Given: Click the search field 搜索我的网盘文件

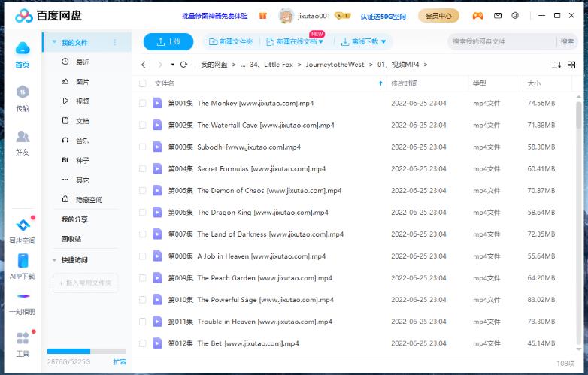Looking at the screenshot, I should click(502, 41).
